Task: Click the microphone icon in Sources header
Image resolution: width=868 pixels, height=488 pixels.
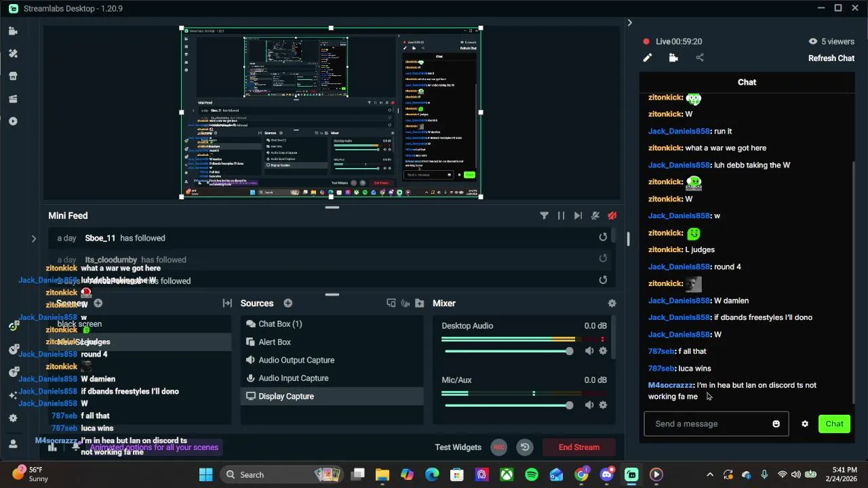Action: [x=406, y=304]
